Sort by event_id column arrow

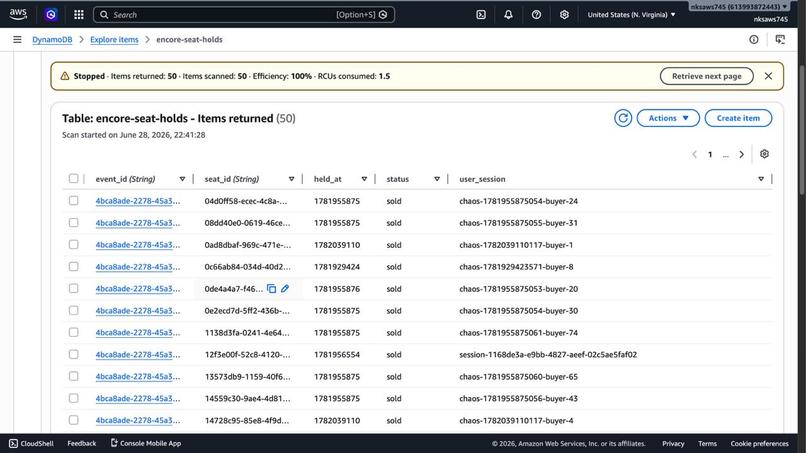click(x=182, y=179)
